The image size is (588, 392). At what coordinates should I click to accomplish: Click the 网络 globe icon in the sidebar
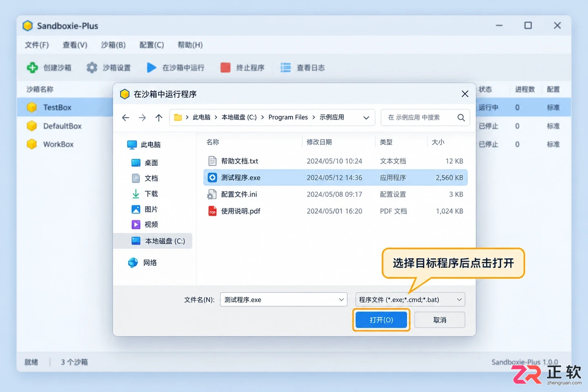click(133, 263)
